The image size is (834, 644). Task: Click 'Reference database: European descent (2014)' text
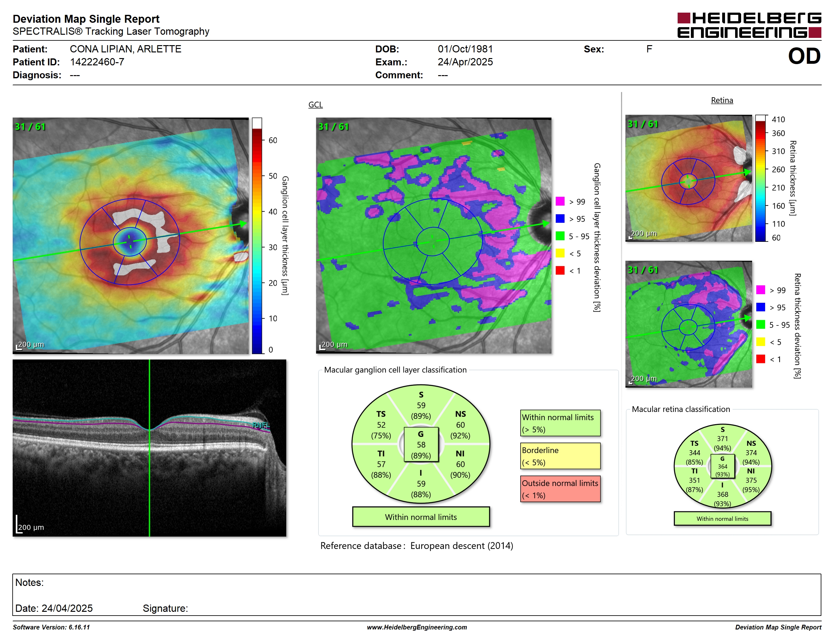point(417,546)
